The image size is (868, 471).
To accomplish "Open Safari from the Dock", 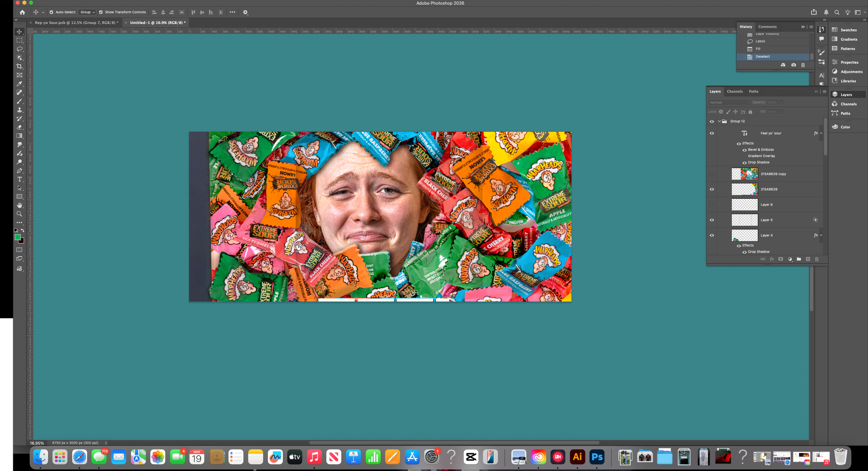I will coord(80,457).
